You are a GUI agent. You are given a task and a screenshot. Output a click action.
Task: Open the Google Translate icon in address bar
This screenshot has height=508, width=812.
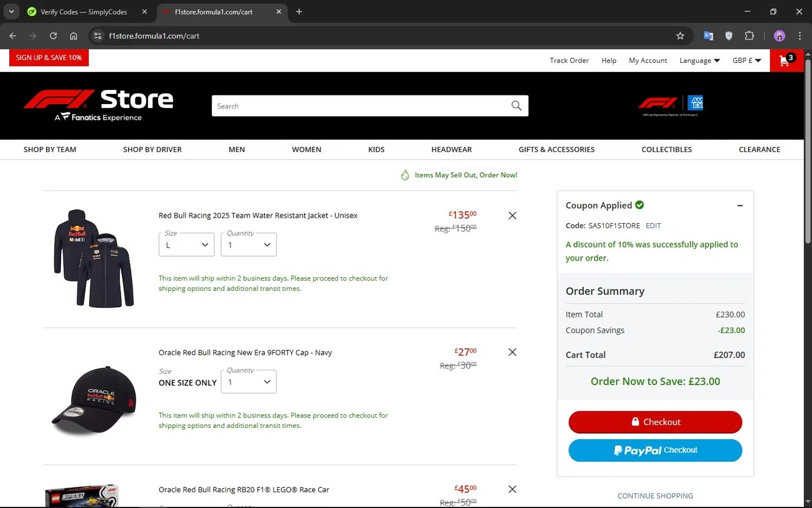[708, 36]
